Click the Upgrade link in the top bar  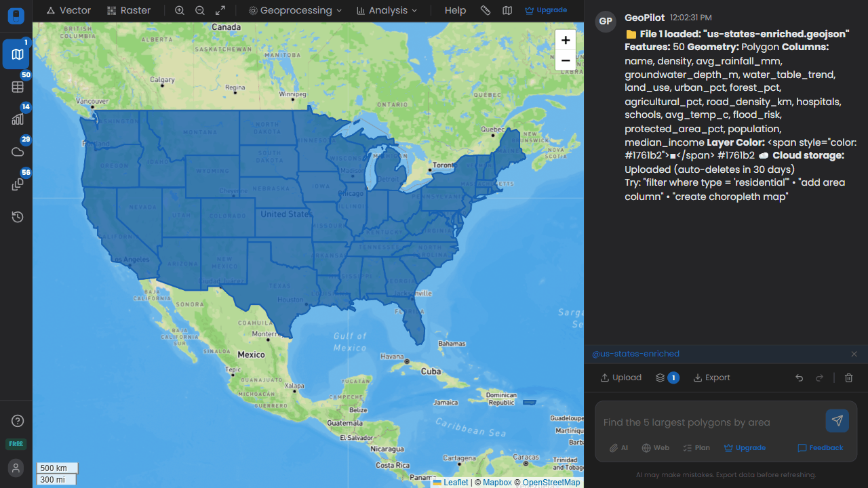point(546,10)
